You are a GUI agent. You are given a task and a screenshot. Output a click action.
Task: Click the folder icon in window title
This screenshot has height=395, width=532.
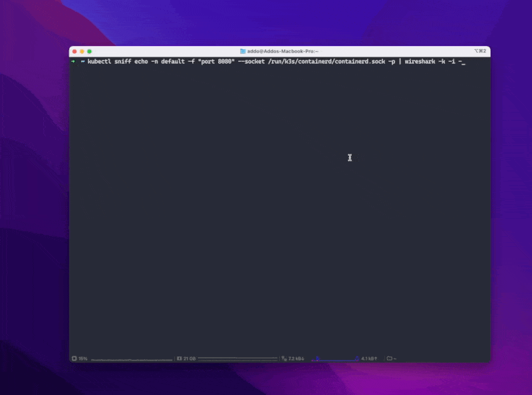(243, 51)
